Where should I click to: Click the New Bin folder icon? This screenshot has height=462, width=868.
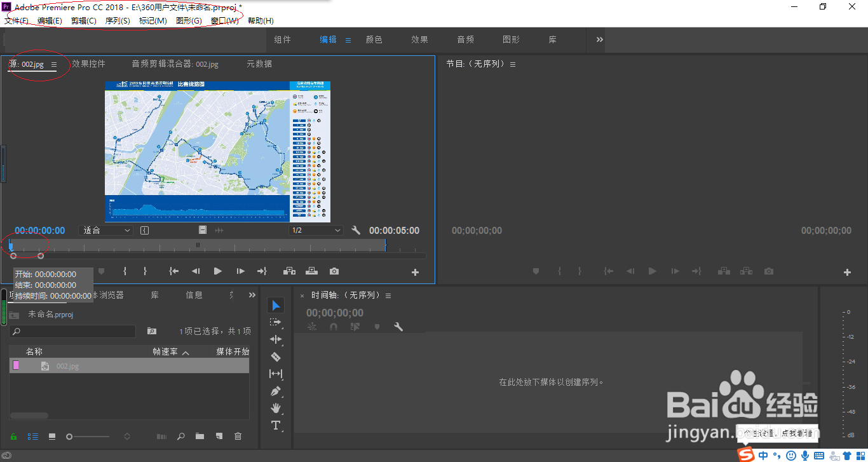(200, 437)
